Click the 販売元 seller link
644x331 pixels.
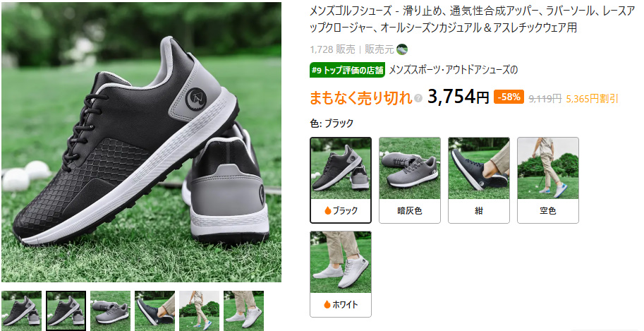(x=379, y=49)
